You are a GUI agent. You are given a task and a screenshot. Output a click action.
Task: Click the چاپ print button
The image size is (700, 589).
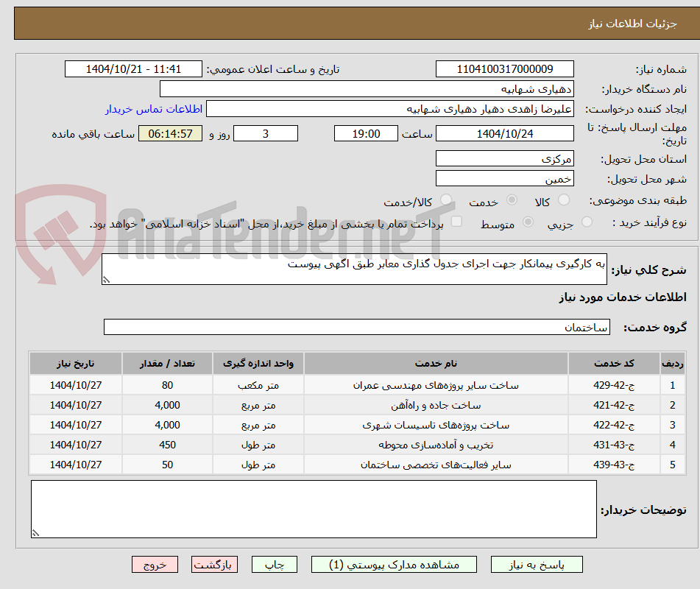click(274, 565)
